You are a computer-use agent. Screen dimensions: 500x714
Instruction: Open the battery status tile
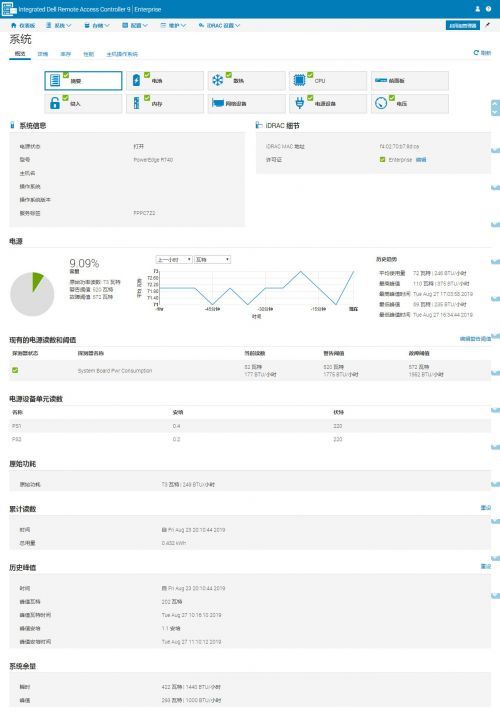165,81
